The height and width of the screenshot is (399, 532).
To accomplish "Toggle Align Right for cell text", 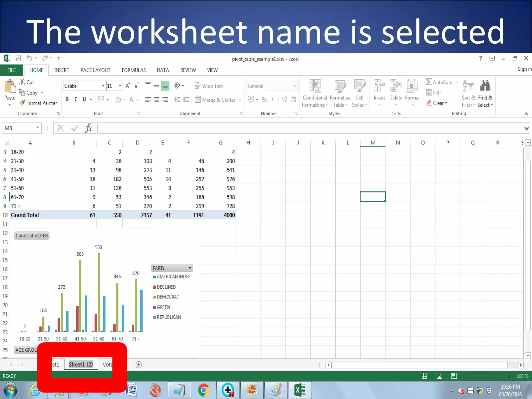I will [x=165, y=99].
